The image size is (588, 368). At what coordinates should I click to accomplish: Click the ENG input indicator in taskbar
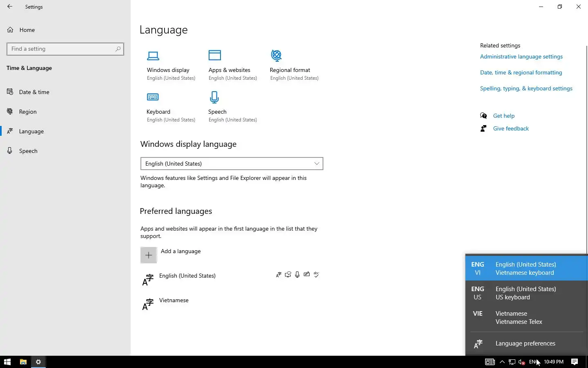tap(533, 362)
